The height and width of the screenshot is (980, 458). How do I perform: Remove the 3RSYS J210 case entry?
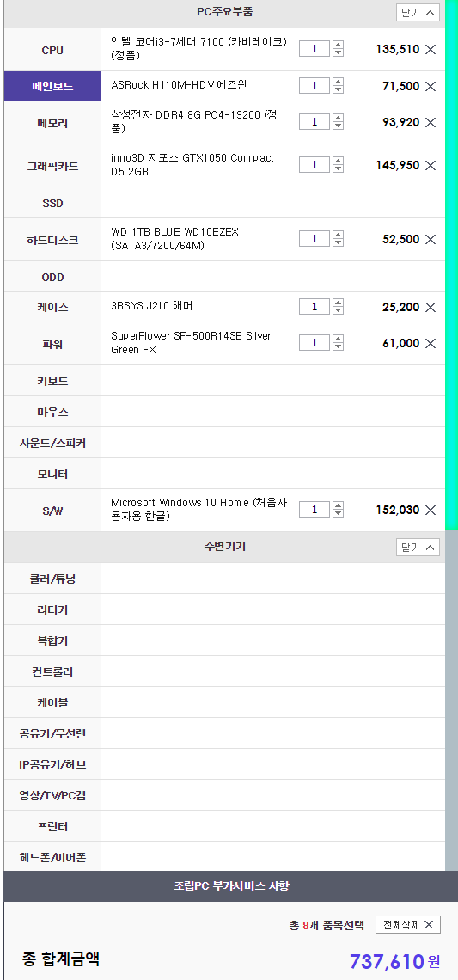click(431, 307)
